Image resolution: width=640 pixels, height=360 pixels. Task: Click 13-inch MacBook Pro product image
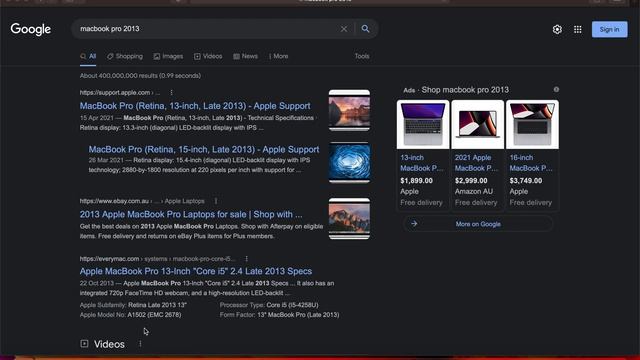(x=423, y=124)
